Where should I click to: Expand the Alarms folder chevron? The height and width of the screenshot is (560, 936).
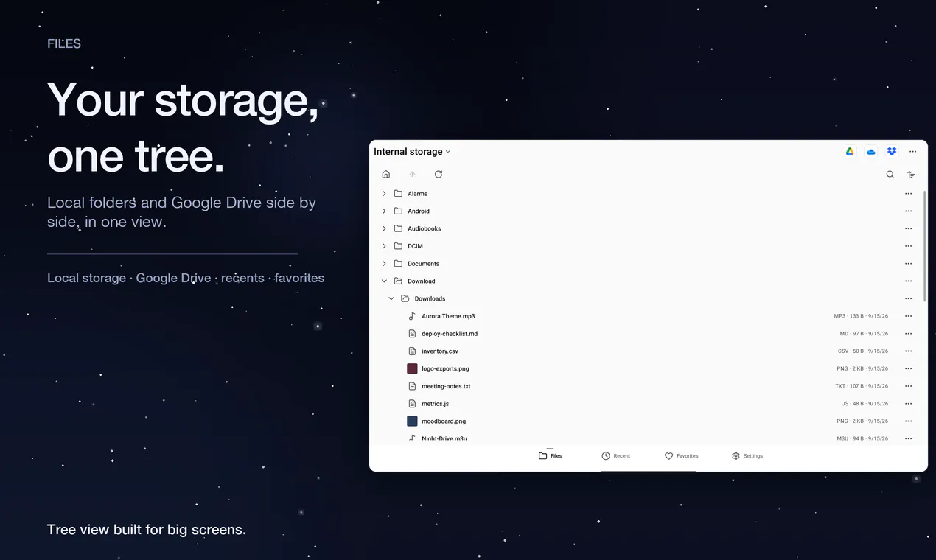click(384, 194)
